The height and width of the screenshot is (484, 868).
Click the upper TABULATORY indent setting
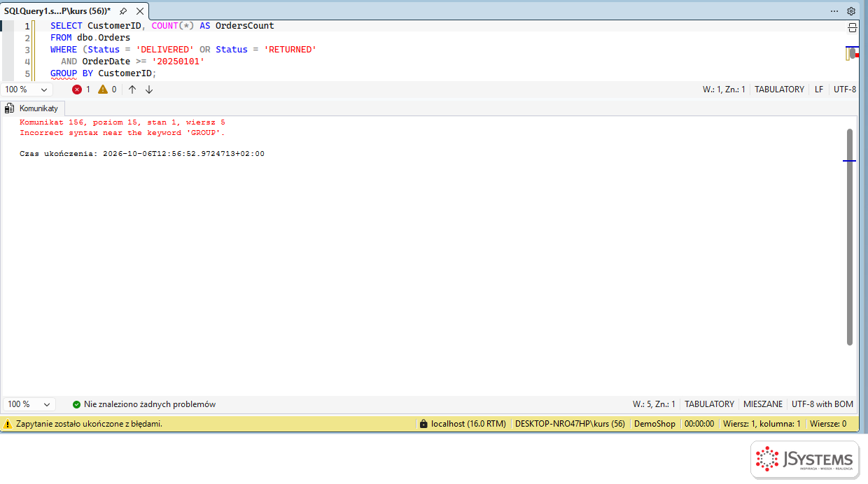pyautogui.click(x=779, y=90)
